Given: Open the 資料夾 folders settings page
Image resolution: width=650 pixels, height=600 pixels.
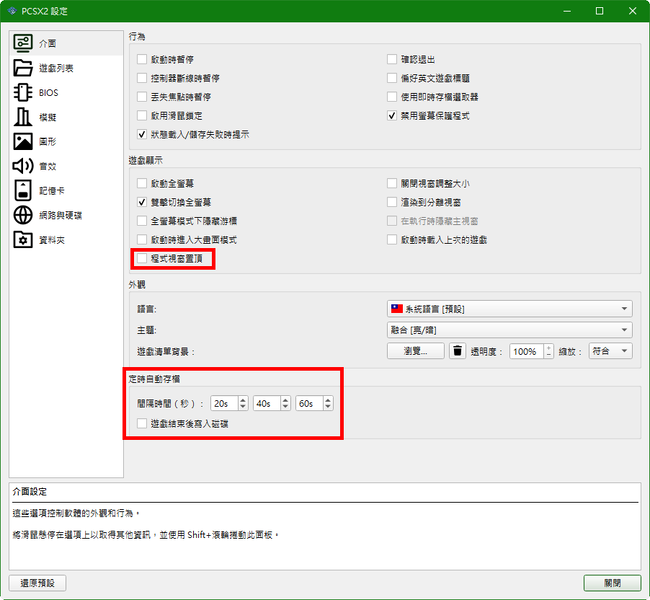Looking at the screenshot, I should [x=66, y=240].
